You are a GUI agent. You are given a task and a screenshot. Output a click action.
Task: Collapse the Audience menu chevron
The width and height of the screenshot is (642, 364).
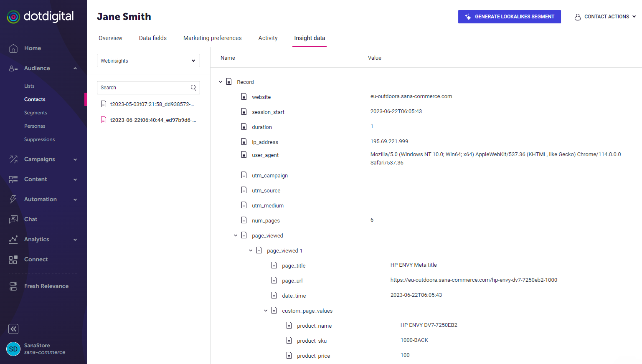click(75, 68)
